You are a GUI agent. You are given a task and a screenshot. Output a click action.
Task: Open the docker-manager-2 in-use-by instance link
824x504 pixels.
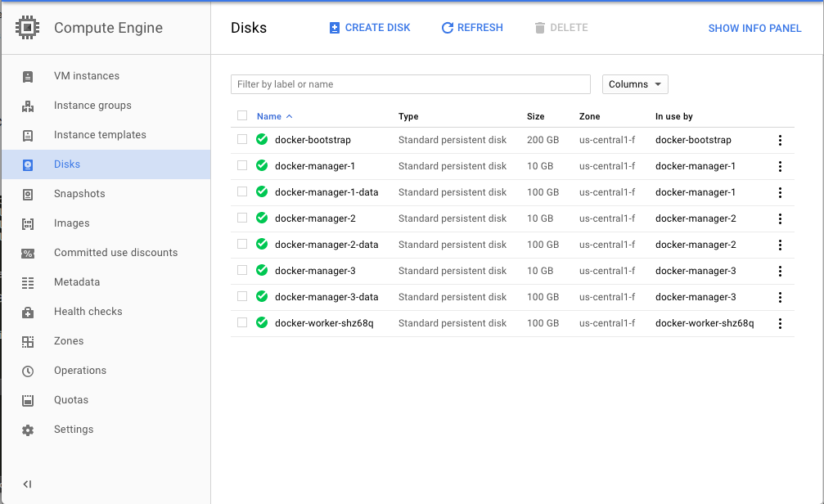tap(696, 218)
